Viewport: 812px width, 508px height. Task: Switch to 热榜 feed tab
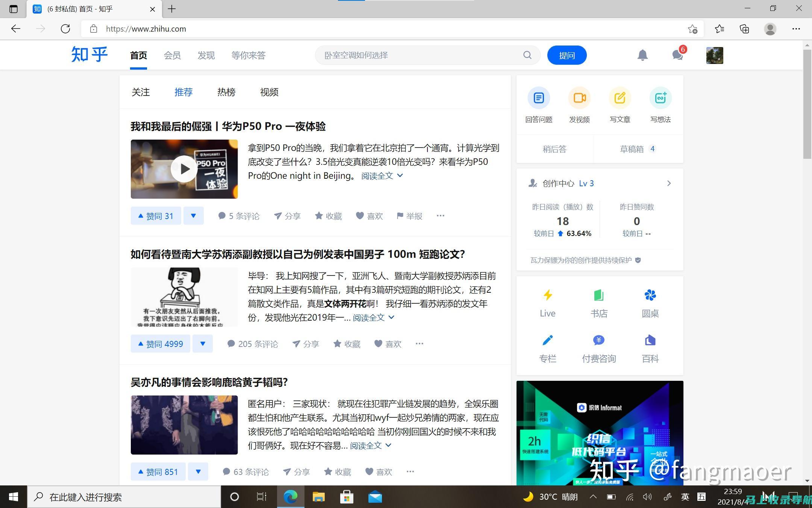(226, 92)
